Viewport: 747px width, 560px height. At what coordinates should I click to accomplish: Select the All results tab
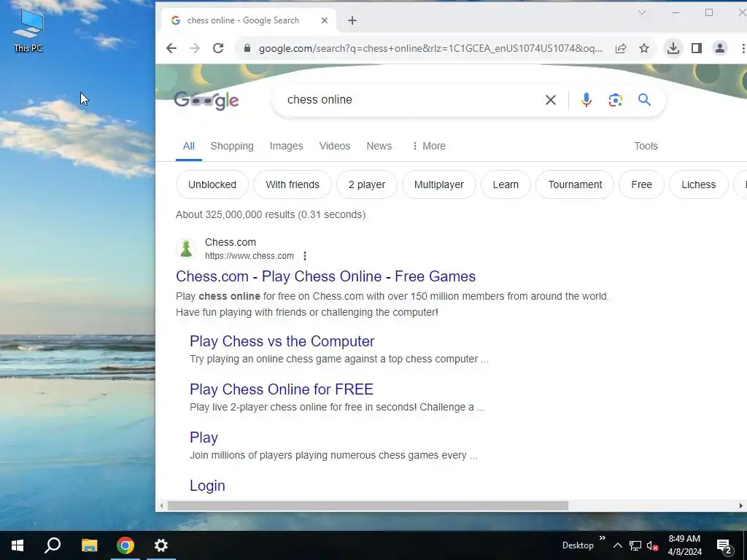tap(189, 146)
